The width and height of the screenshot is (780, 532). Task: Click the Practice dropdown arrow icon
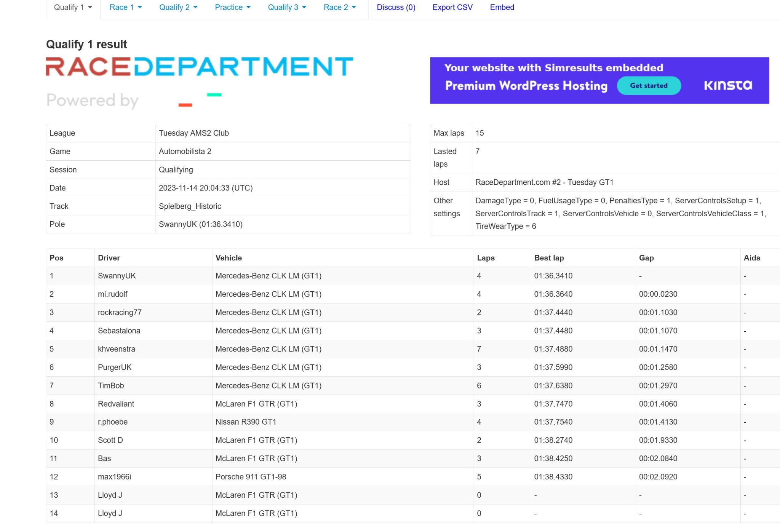(248, 7)
